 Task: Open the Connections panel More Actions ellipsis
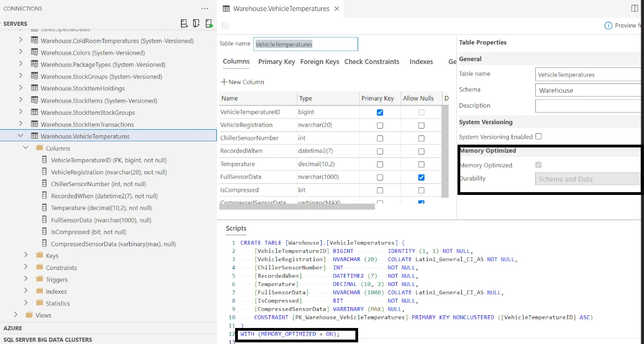[205, 8]
